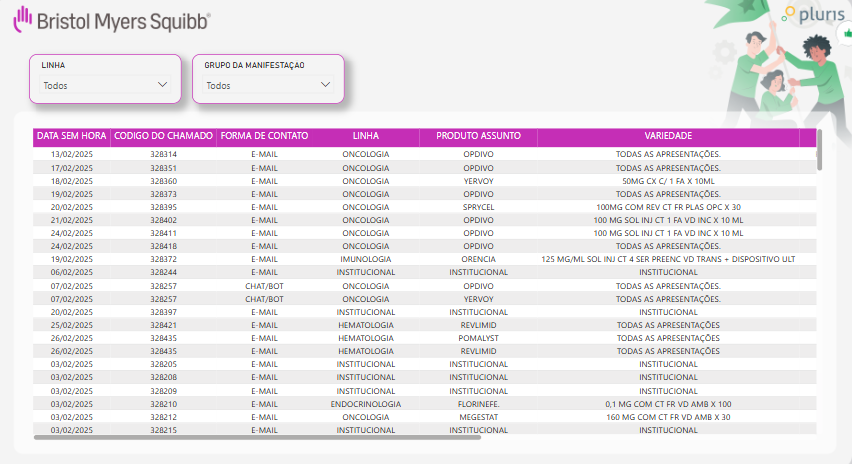Select code cell 328208
This screenshot has height=464, width=852.
[164, 378]
